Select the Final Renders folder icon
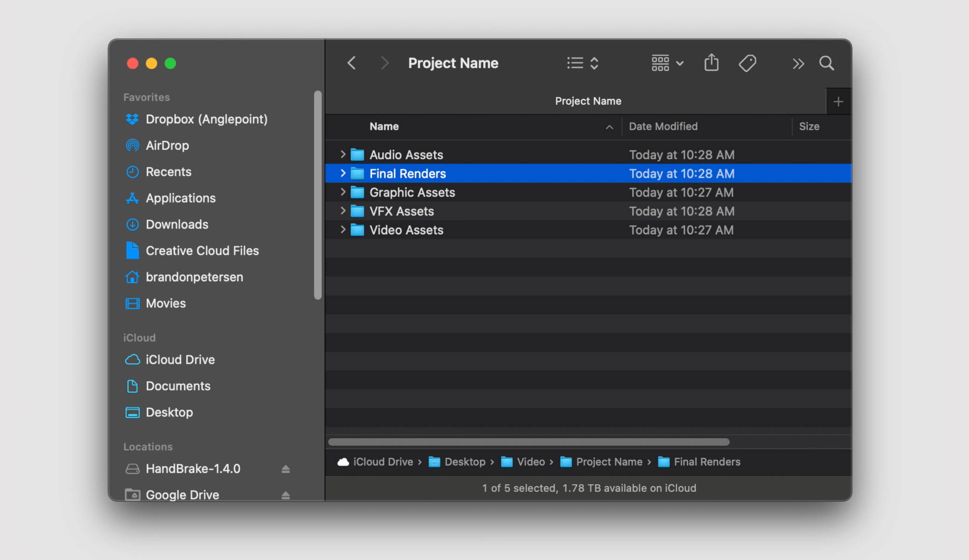Viewport: 969px width, 560px height. click(x=357, y=173)
